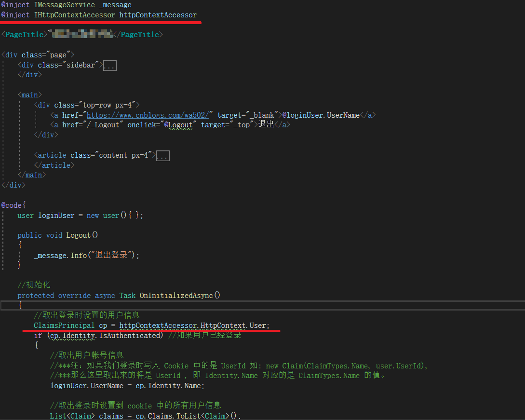Click the ClaimsPrincipal type on cp line
Viewport: 525px width, 420px height.
tap(64, 325)
